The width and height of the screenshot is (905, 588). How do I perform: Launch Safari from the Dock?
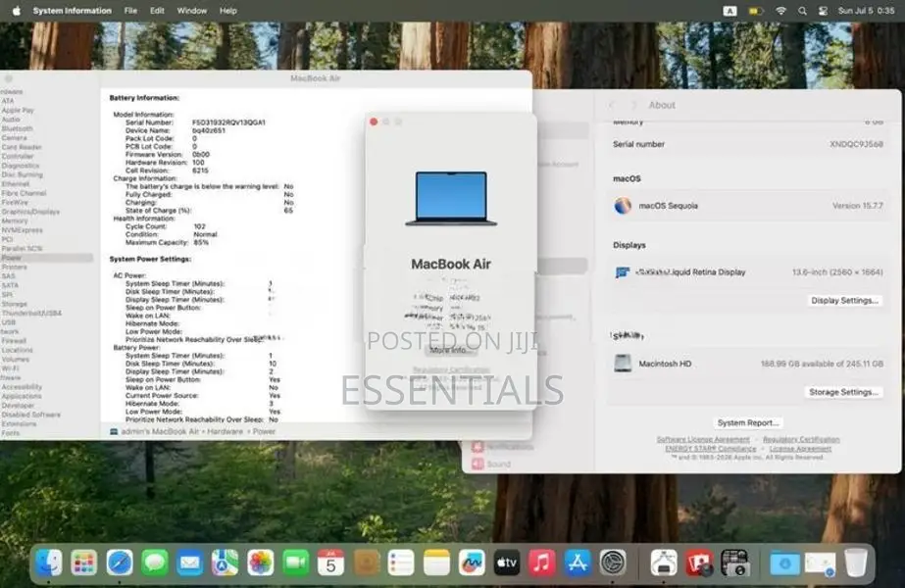pyautogui.click(x=120, y=563)
